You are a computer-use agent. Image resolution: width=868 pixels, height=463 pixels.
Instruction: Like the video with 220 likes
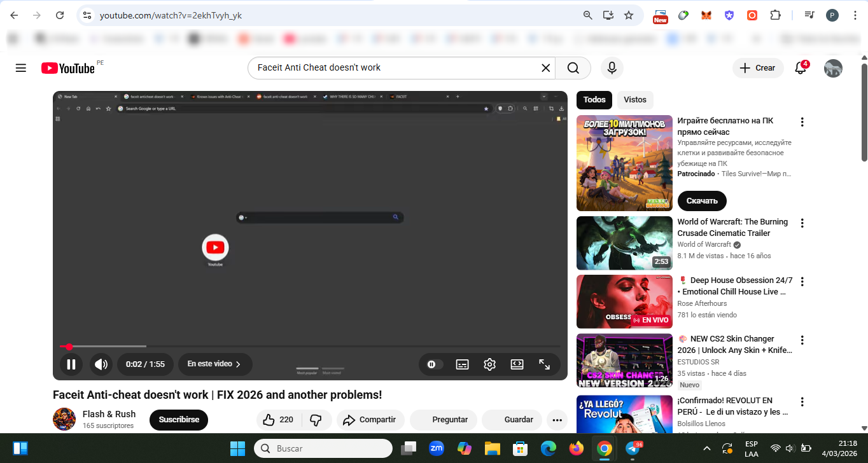(278, 420)
